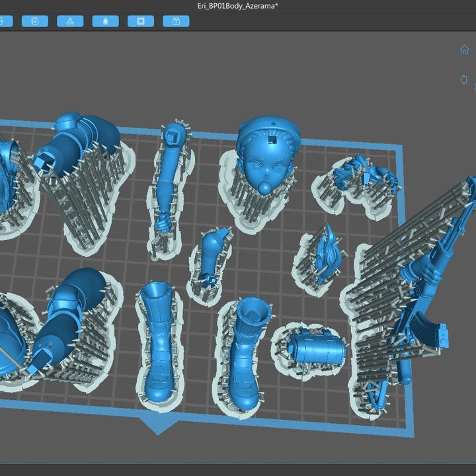The height and width of the screenshot is (476, 476).
Task: Click the partially visible leftmost toolbar button
Action: pyautogui.click(x=3, y=21)
